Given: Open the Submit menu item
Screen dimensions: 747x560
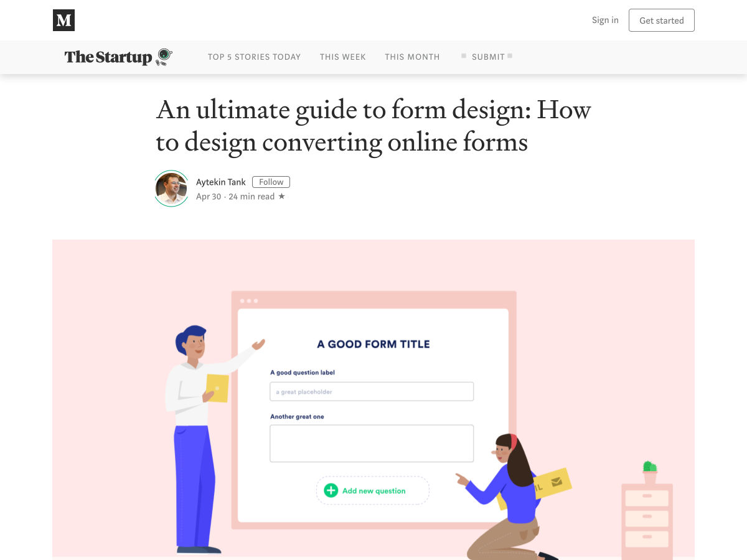Looking at the screenshot, I should (x=488, y=57).
